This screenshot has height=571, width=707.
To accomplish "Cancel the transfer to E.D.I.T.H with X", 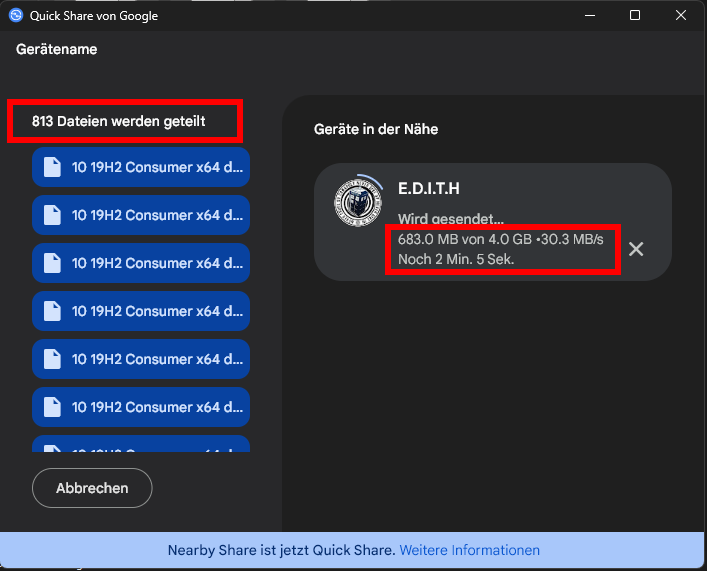I will click(x=636, y=249).
